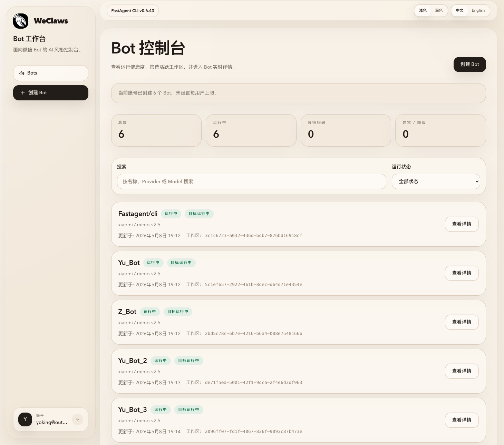
Task: Switch to 深色 dark theme
Action: point(439,11)
